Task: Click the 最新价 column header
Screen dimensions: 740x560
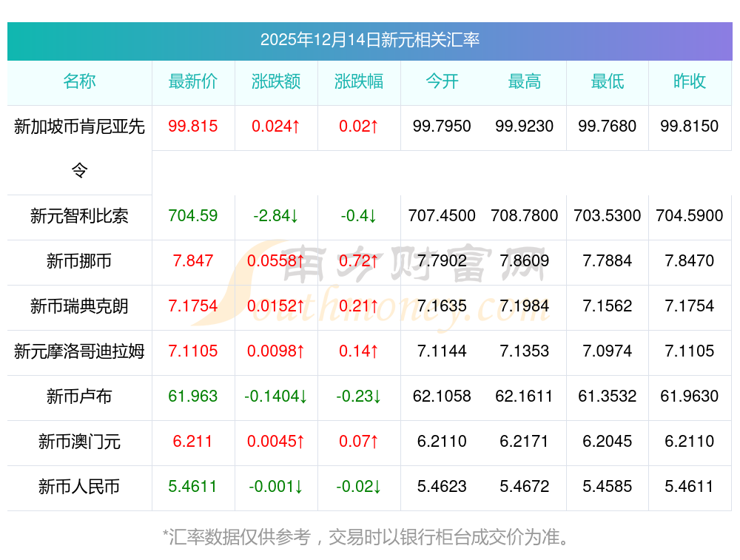Action: [193, 81]
